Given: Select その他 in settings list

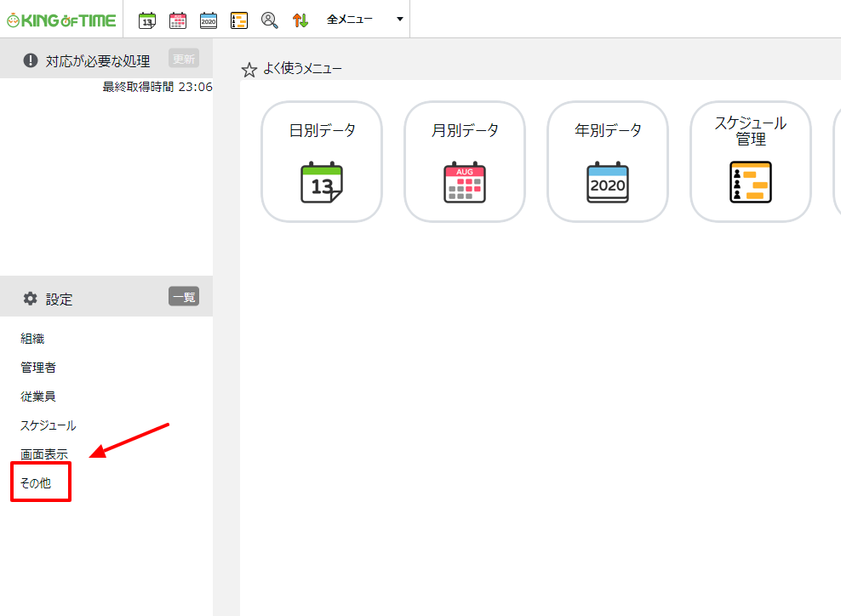Looking at the screenshot, I should [36, 483].
